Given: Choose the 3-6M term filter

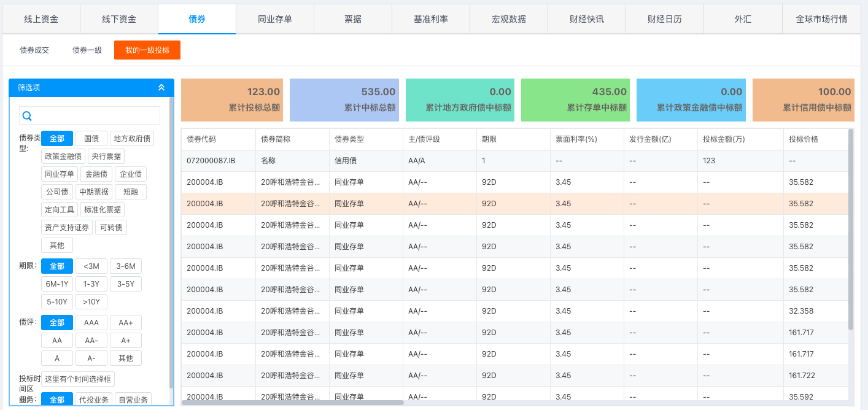Looking at the screenshot, I should (x=126, y=266).
